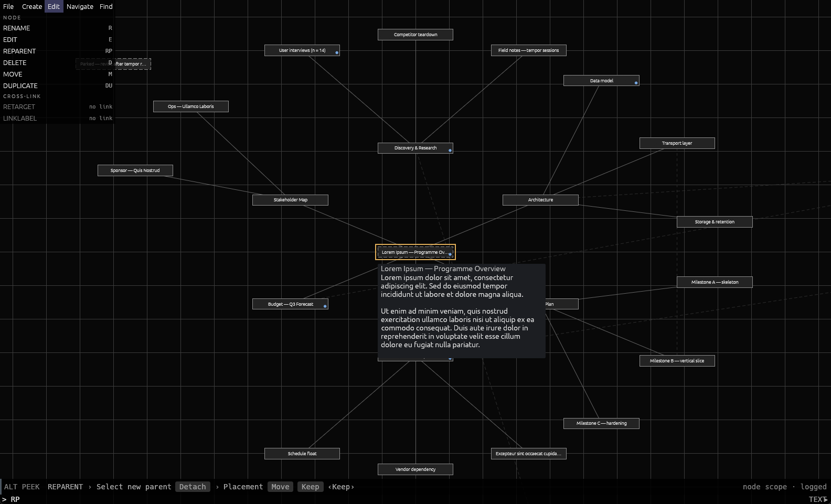Click the note dot on Discovery & Research node
831x504 pixels.
tap(450, 150)
